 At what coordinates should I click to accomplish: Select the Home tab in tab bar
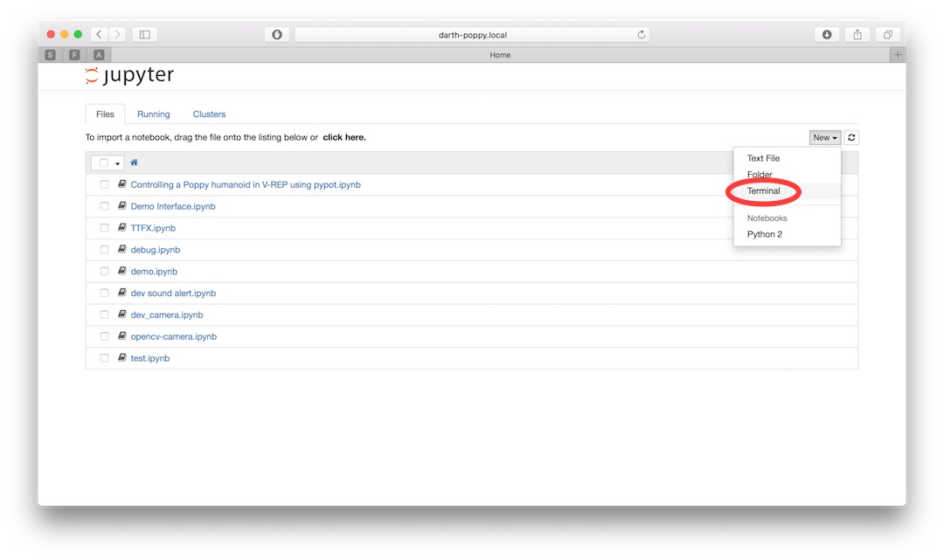coord(500,55)
